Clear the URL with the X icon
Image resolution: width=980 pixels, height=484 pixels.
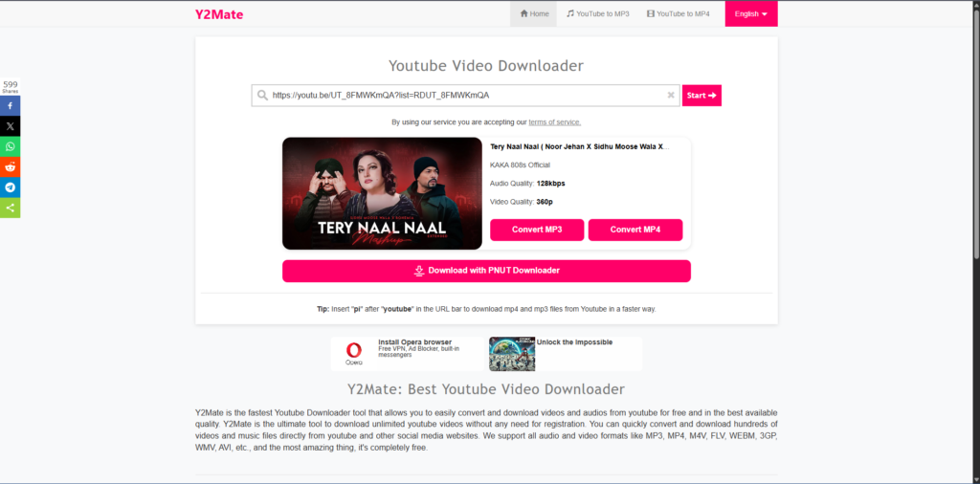click(x=671, y=96)
